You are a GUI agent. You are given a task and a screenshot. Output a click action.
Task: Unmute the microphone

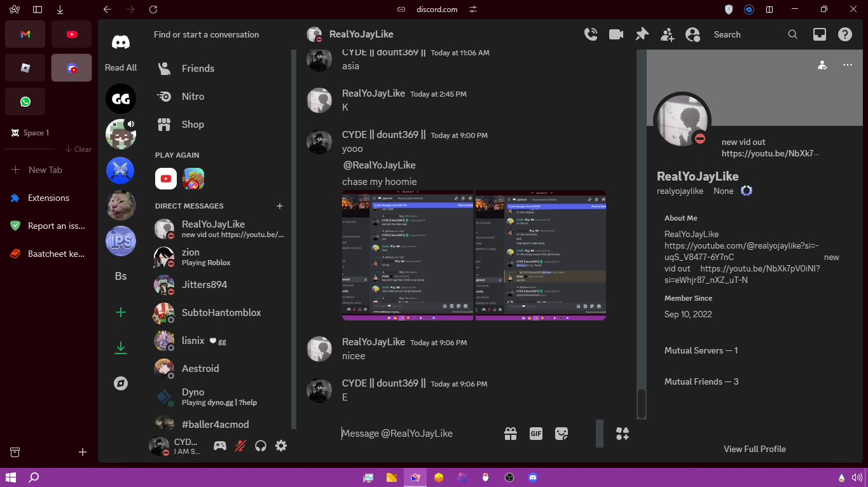240,446
